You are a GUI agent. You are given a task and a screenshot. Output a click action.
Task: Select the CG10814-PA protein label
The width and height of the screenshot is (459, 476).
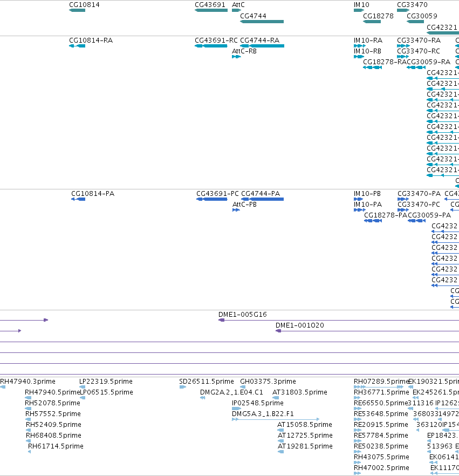point(93,194)
